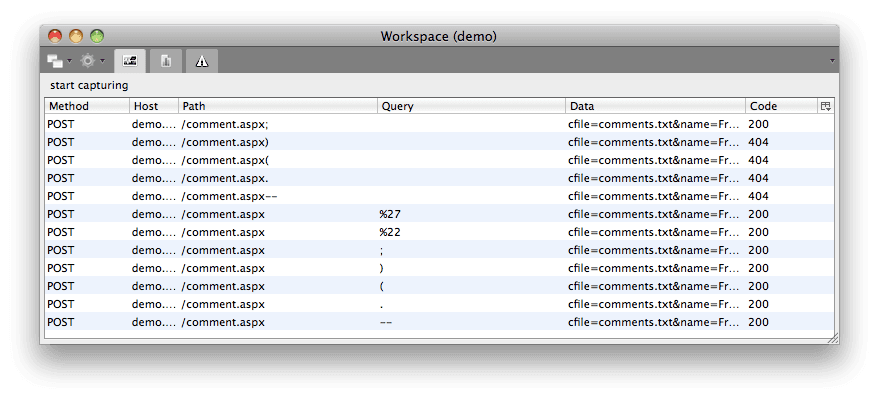Sort by the Data column header
The image size is (879, 399).
pyautogui.click(x=656, y=106)
